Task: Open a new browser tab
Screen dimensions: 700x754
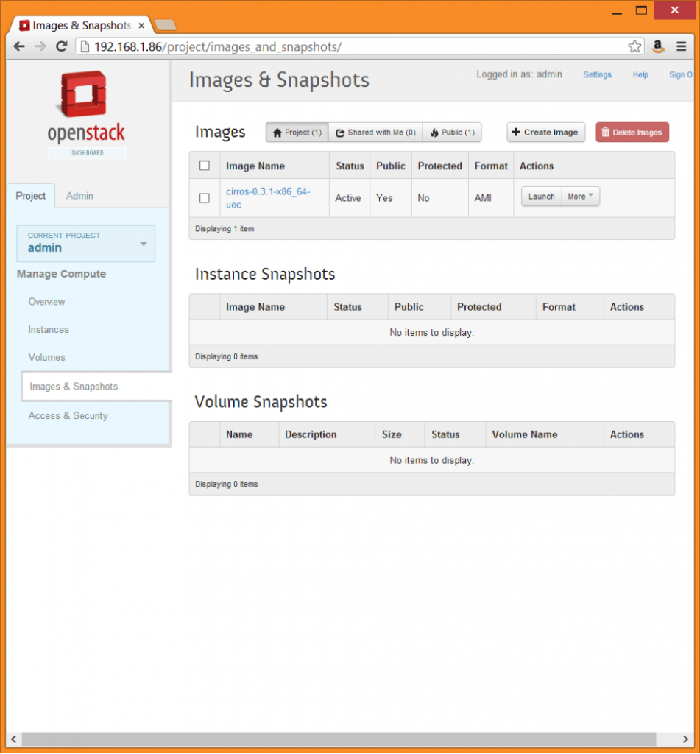Action: pyautogui.click(x=166, y=24)
